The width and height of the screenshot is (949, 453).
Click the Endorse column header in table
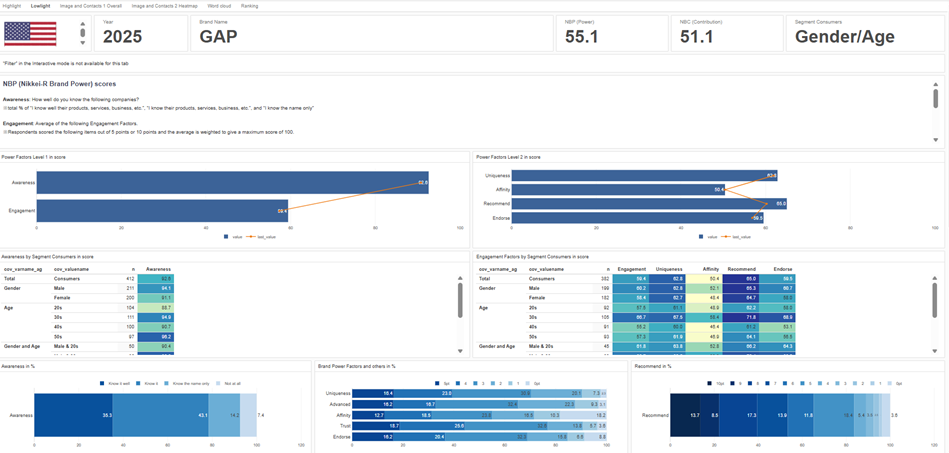pyautogui.click(x=781, y=269)
